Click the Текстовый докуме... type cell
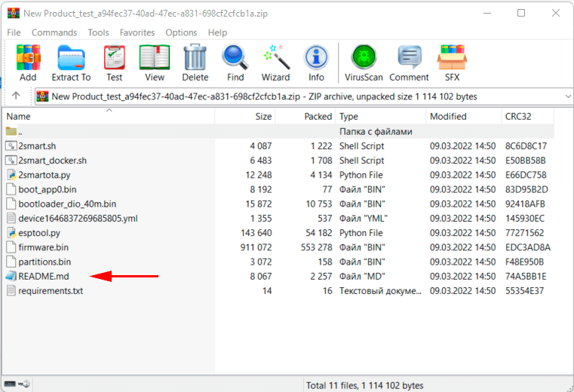 pos(380,291)
